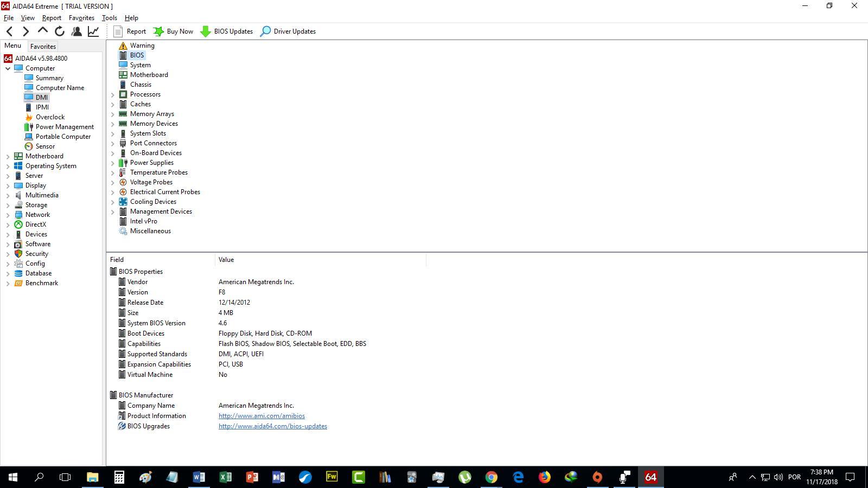This screenshot has height=488, width=868.
Task: Click the Network icon in sidebar
Action: 18,215
